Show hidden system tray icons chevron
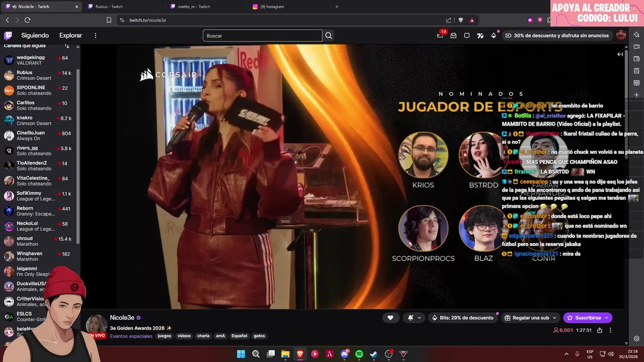Screen dimensions: 644x362 click(566, 354)
